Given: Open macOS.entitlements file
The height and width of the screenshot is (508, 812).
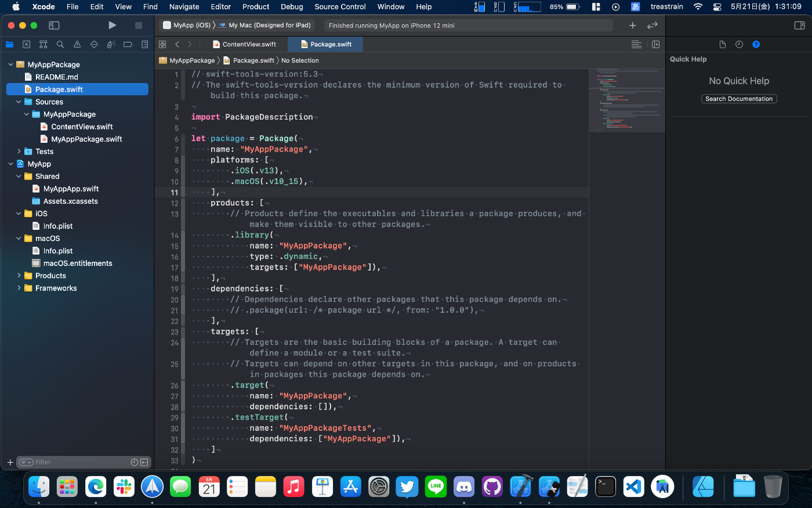Looking at the screenshot, I should (x=78, y=264).
